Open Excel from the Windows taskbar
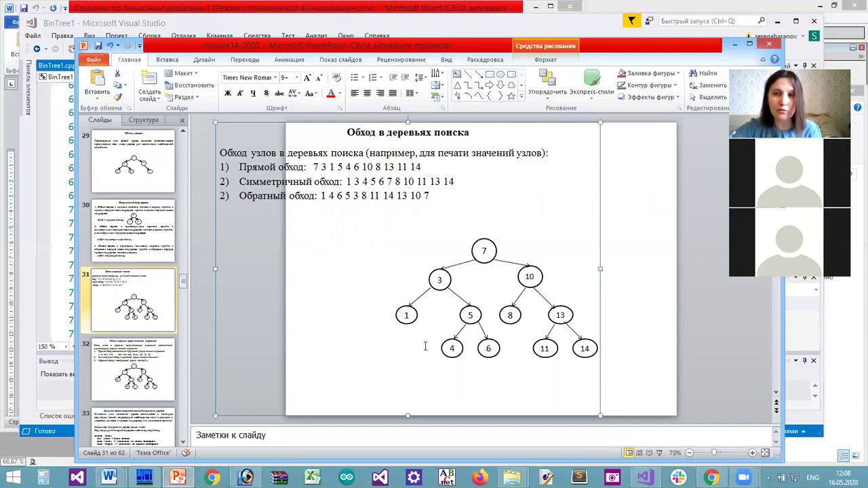Viewport: 868px width, 488px height. point(313,477)
